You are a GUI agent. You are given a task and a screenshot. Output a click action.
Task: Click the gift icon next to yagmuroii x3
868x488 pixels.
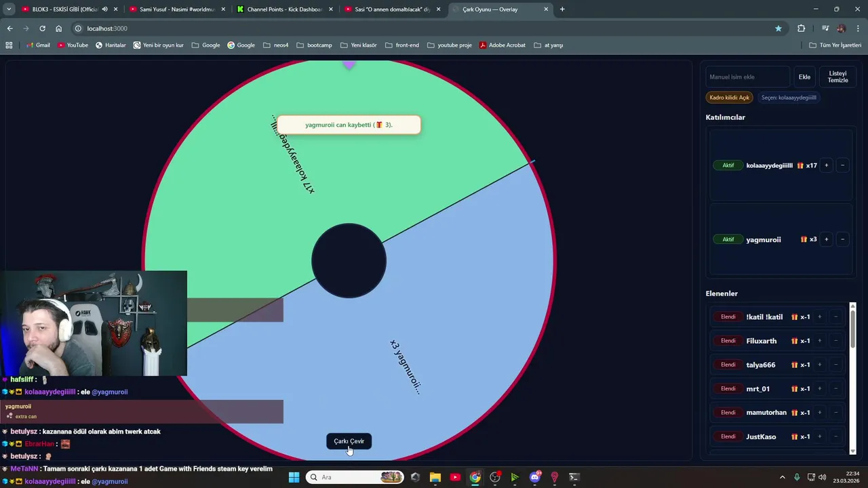pyautogui.click(x=804, y=239)
